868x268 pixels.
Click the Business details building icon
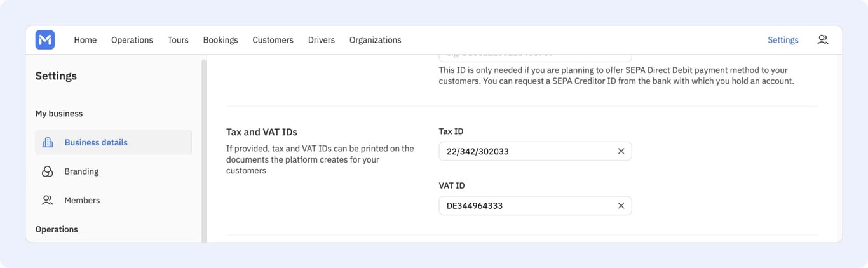click(x=48, y=142)
